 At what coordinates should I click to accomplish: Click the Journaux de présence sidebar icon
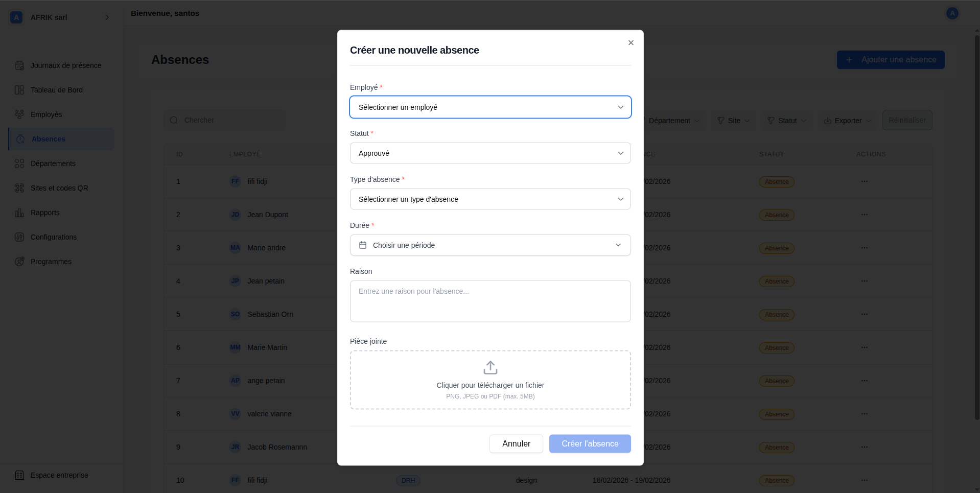[19, 65]
